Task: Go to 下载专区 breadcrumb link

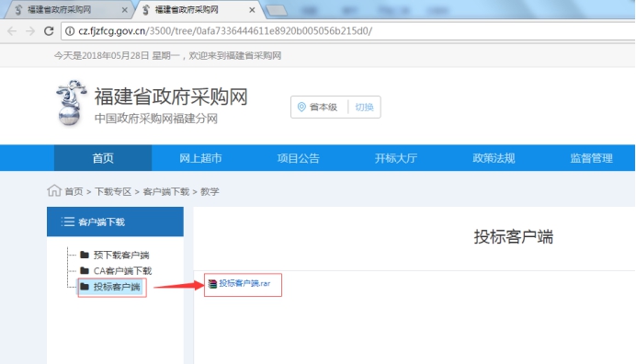Action: [113, 191]
